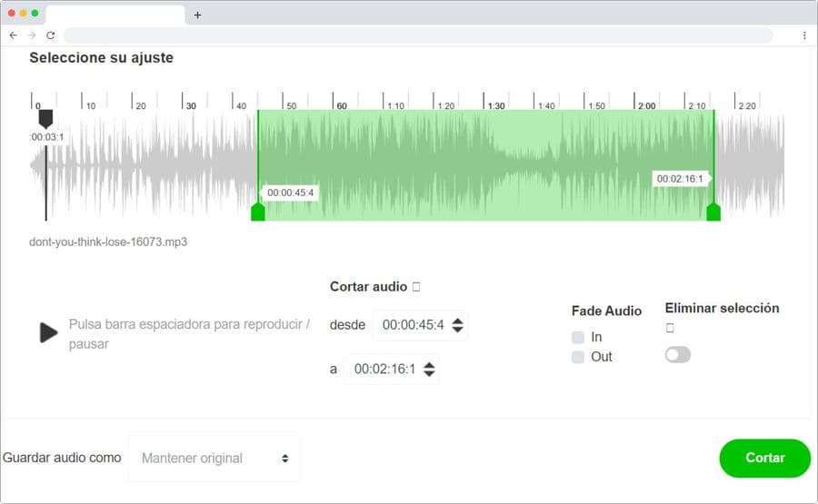Click the 30 second mark on the ruler
This screenshot has height=504, width=818.
coord(191,106)
